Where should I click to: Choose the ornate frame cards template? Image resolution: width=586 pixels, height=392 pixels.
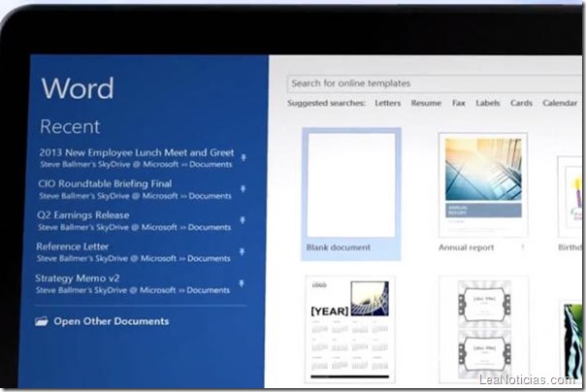pyautogui.click(x=484, y=330)
